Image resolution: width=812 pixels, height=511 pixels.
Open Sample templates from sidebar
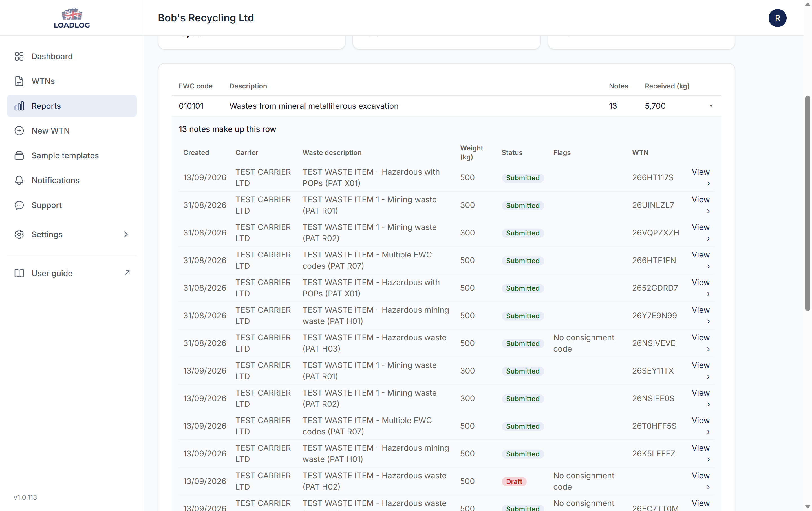pyautogui.click(x=72, y=155)
